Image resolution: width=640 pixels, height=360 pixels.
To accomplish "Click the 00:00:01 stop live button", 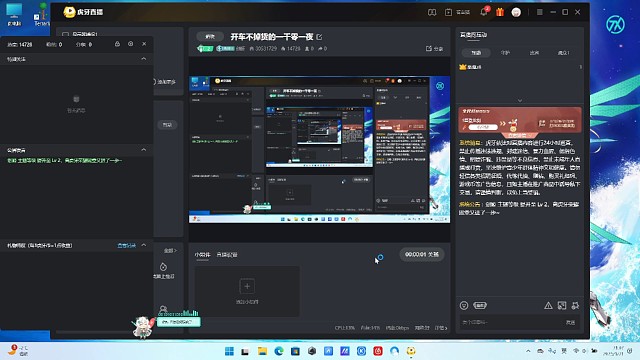I will [422, 254].
